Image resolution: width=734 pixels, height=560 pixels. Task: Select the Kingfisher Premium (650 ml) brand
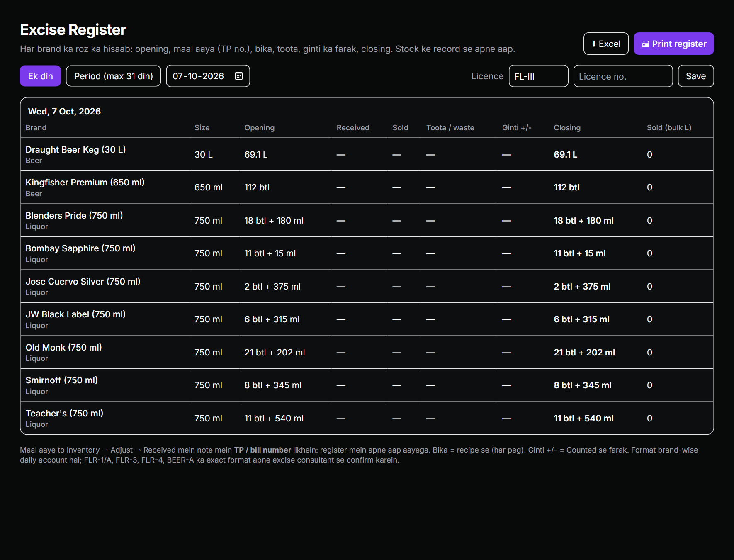[85, 183]
